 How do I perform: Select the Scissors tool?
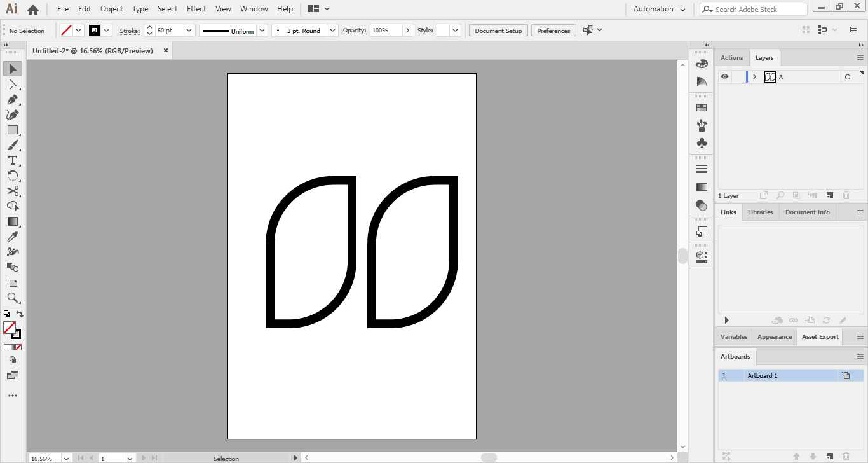tap(13, 191)
